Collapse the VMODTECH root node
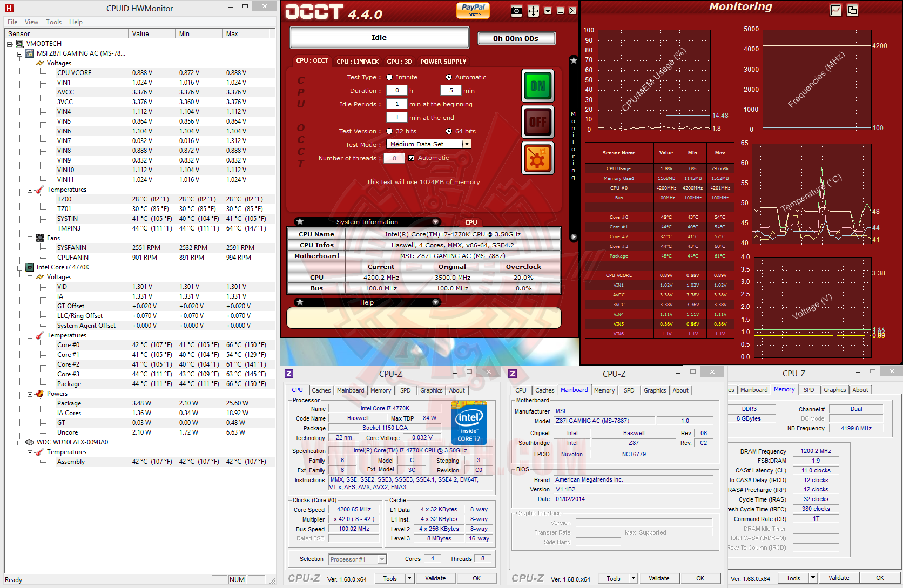Image resolution: width=903 pixels, height=588 pixels. click(x=10, y=44)
